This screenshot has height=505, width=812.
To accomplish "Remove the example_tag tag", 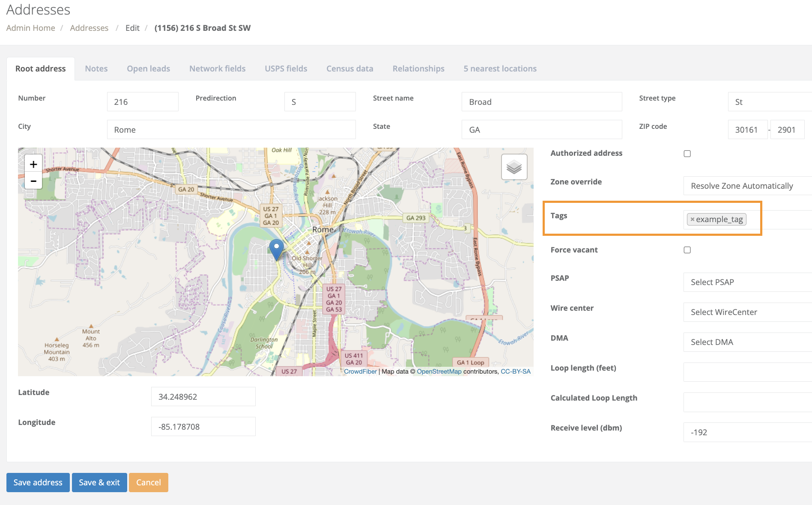I will (692, 220).
